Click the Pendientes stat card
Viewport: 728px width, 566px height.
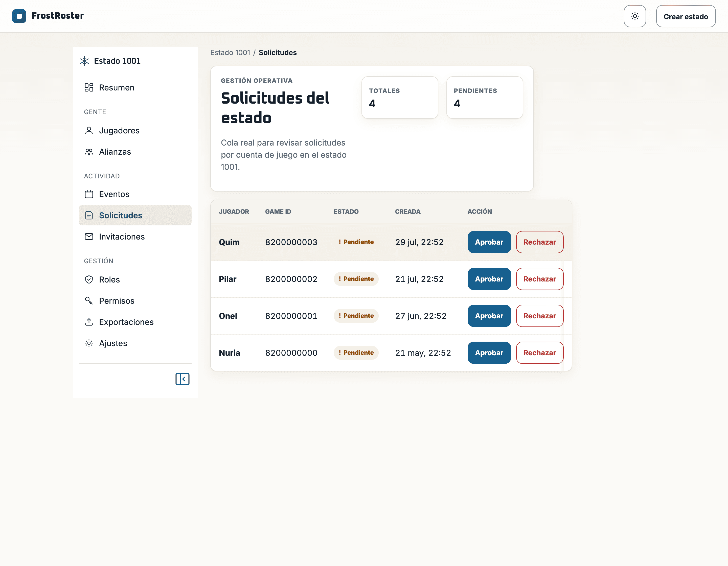tap(484, 98)
